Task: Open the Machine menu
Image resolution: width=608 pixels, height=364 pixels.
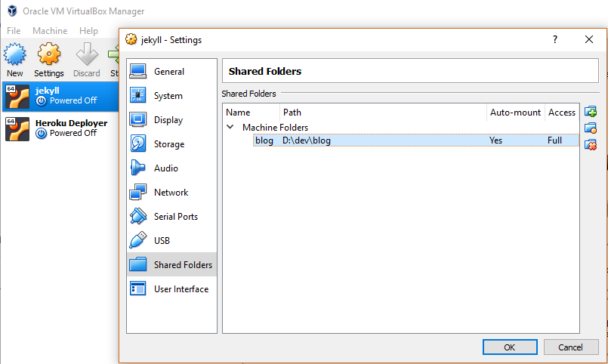Action: 50,31
